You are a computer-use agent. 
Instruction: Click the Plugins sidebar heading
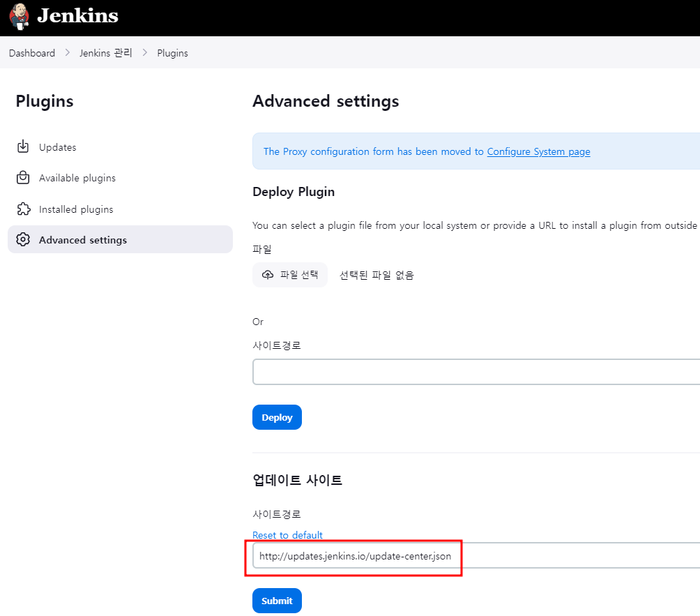click(45, 101)
